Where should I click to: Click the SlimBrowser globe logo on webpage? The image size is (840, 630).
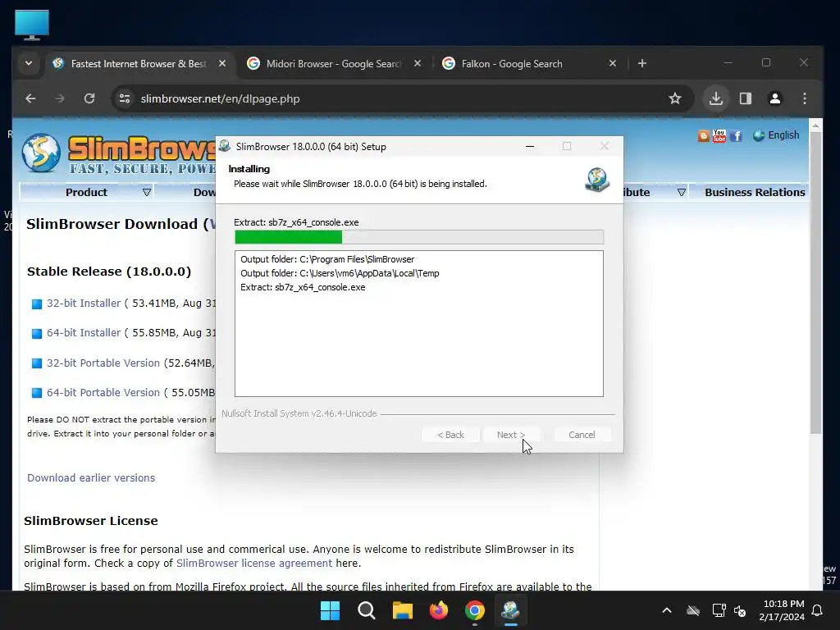coord(41,153)
